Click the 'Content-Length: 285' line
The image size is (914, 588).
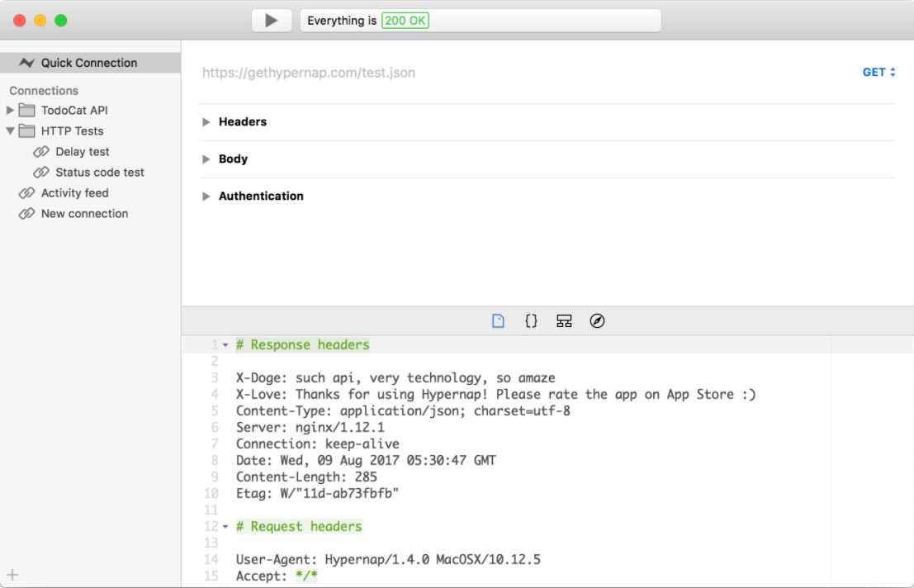pos(306,477)
